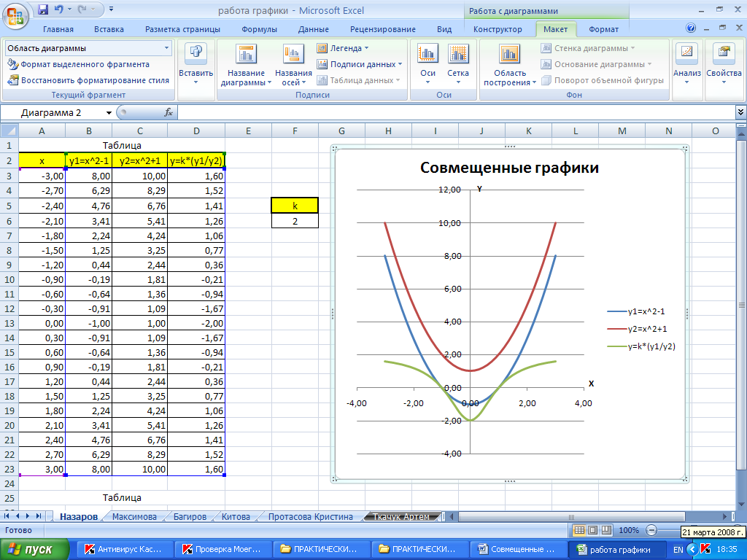
Task: Undo the last action in the toolbar
Action: pyautogui.click(x=58, y=9)
